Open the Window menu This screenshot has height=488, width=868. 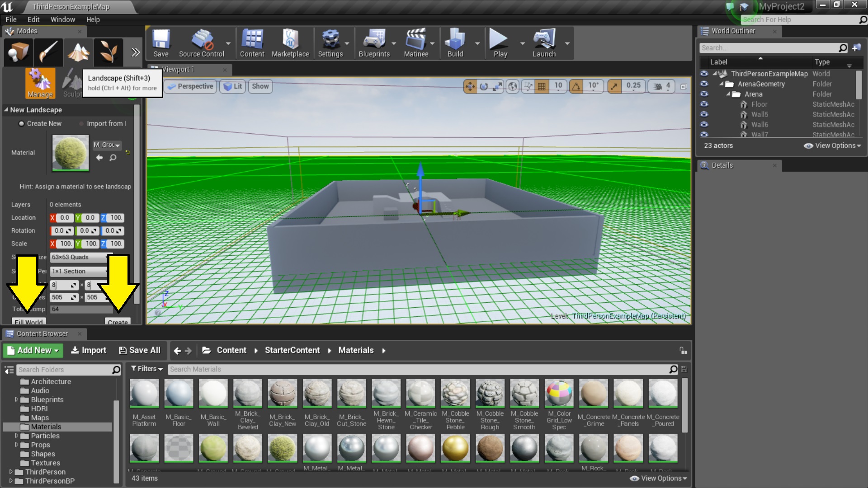pos(63,19)
